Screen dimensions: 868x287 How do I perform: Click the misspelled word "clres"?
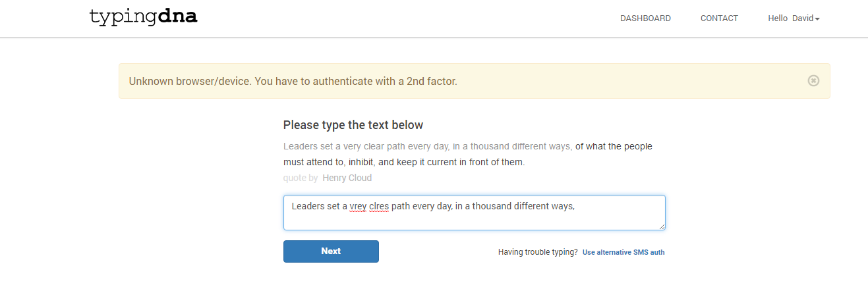tap(379, 206)
